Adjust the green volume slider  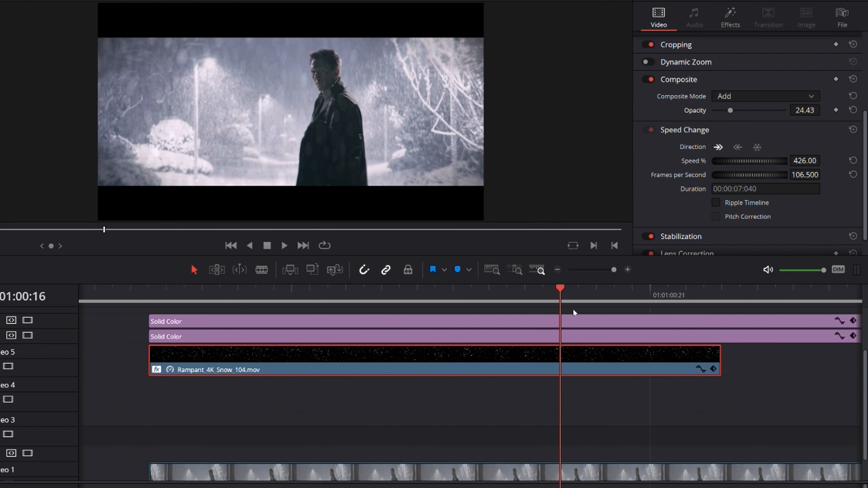pyautogui.click(x=803, y=270)
